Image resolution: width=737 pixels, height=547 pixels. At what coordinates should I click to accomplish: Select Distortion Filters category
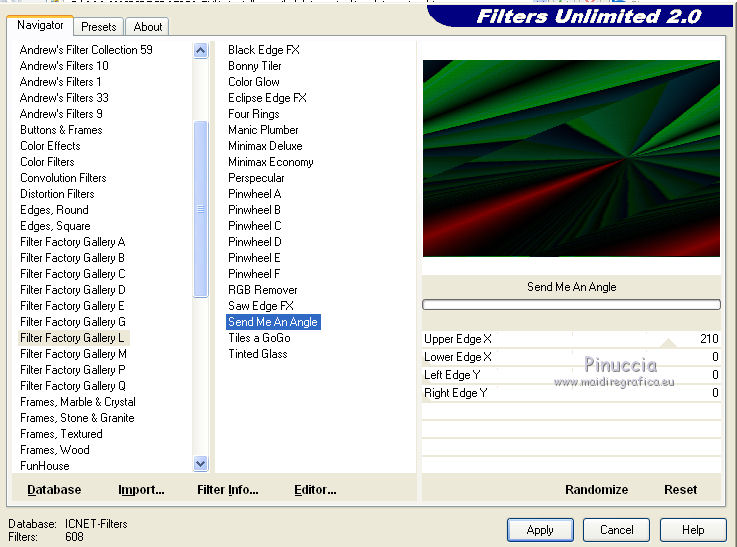(57, 194)
